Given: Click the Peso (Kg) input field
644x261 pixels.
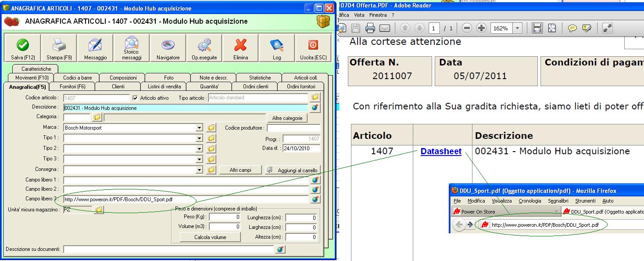Looking at the screenshot, I should click(225, 217).
